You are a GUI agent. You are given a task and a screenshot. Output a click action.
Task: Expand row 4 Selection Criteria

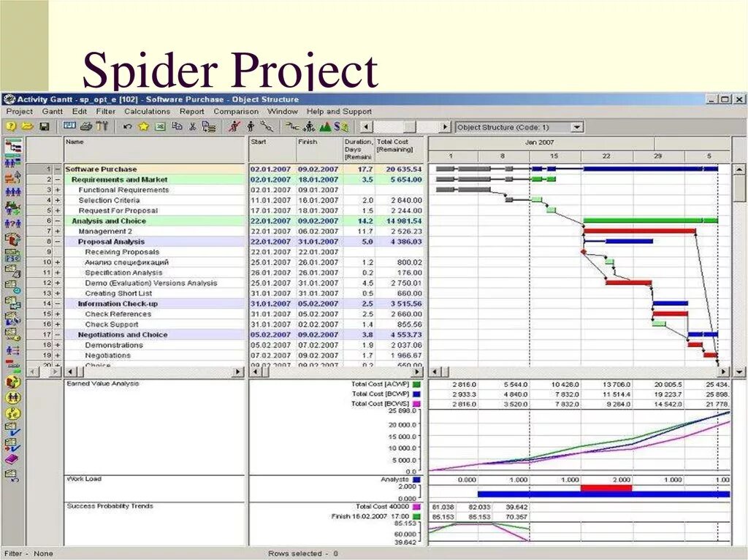click(x=58, y=200)
